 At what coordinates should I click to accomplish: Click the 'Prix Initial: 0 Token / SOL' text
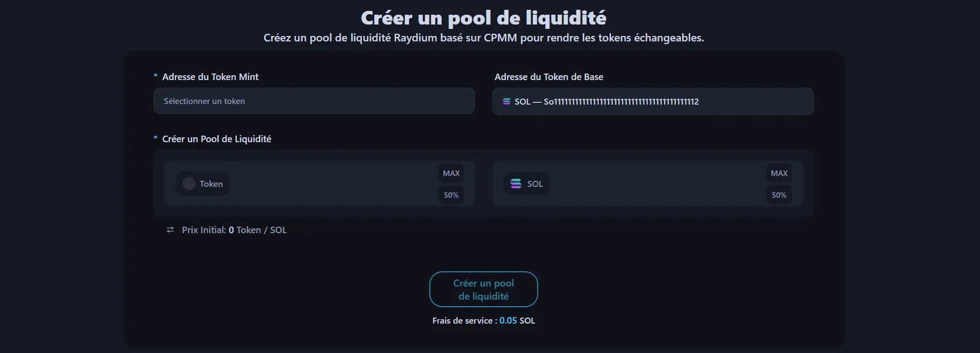click(234, 230)
